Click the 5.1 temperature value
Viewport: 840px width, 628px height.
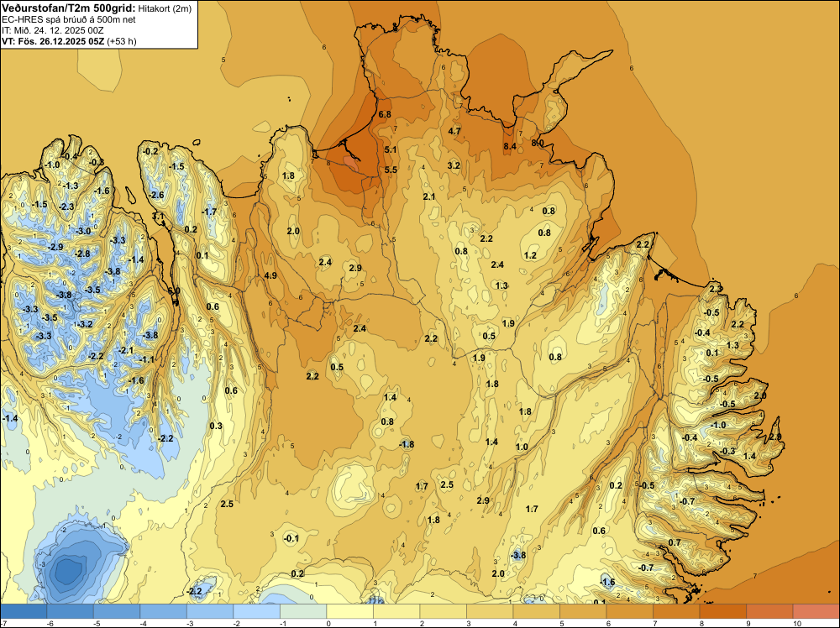coord(391,150)
